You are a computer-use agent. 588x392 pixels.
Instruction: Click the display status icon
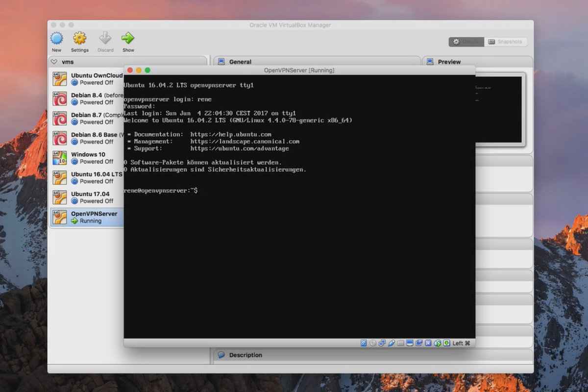[410, 343]
